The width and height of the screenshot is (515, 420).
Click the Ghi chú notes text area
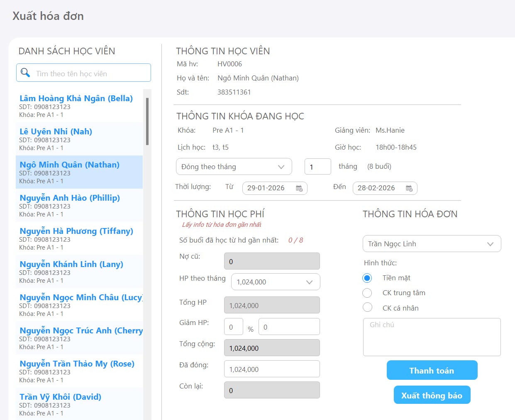tap(432, 337)
